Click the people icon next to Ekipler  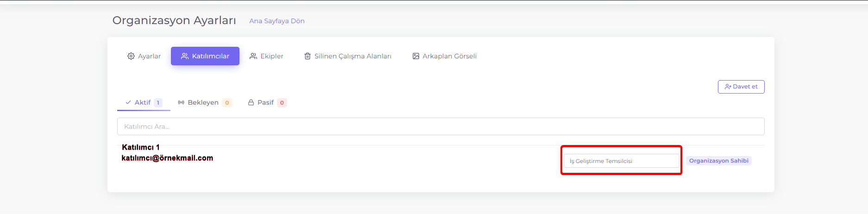click(x=253, y=56)
